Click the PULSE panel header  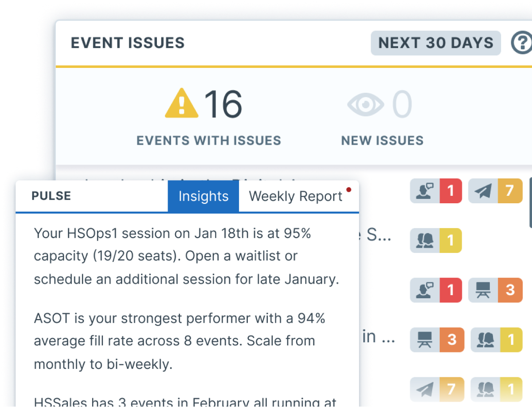(51, 195)
